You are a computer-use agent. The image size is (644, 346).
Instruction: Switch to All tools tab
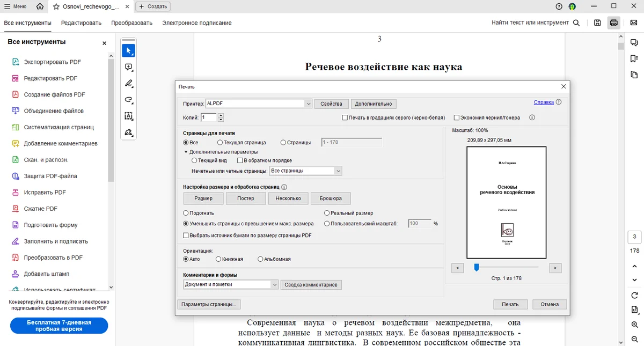coord(28,23)
